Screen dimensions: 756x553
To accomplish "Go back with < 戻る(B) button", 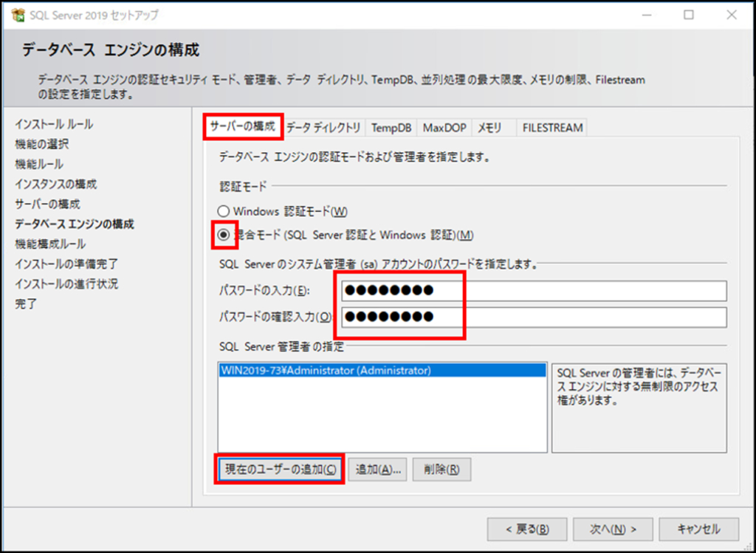I will click(x=527, y=529).
